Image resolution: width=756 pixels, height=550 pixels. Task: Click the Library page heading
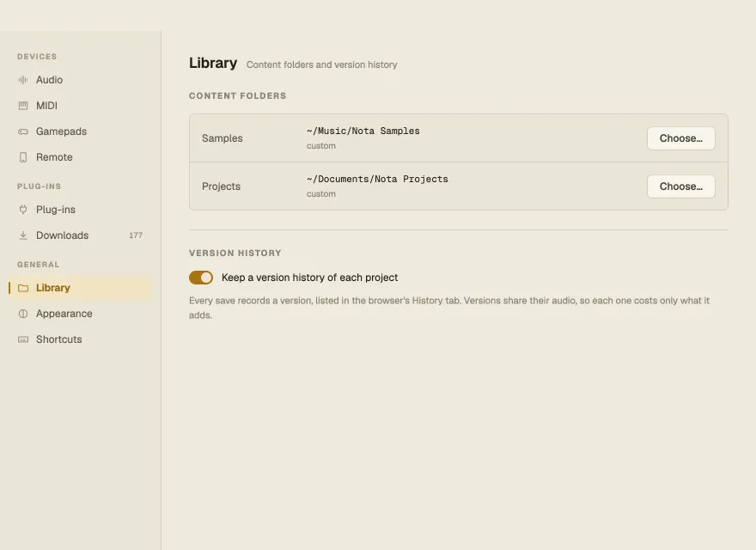213,64
